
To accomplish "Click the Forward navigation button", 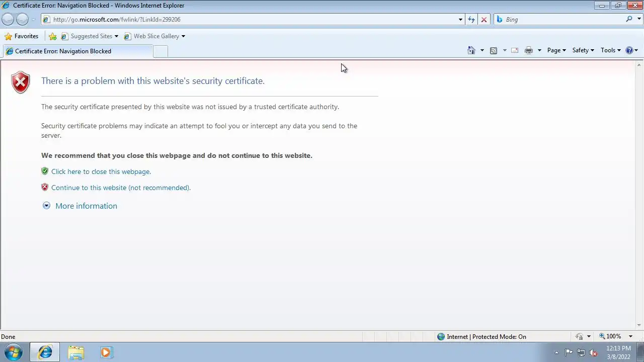I will pyautogui.click(x=22, y=19).
